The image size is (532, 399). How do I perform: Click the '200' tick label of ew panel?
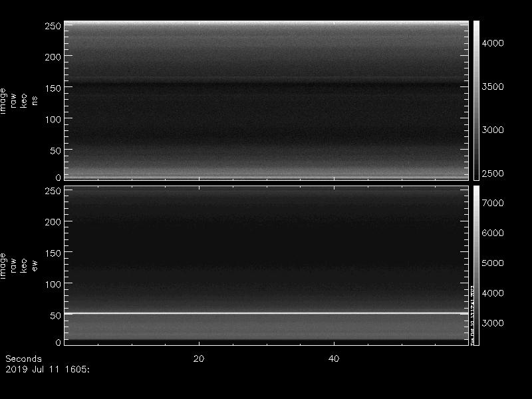click(53, 222)
